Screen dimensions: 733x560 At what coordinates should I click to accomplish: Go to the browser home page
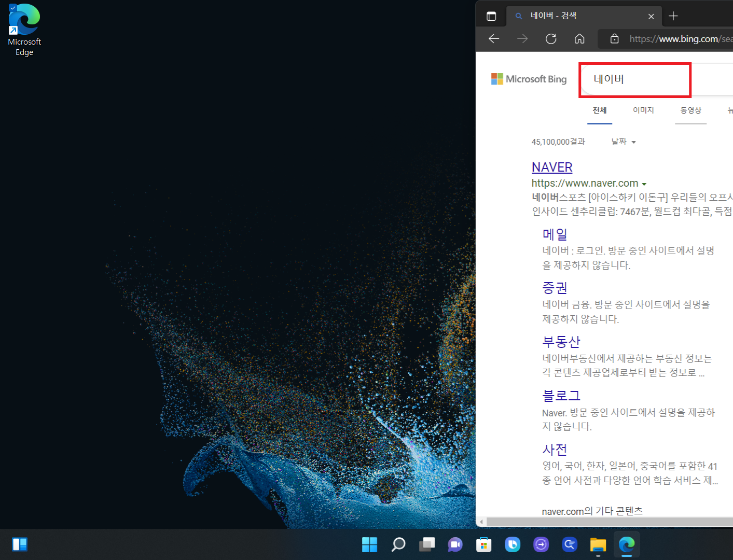tap(579, 39)
